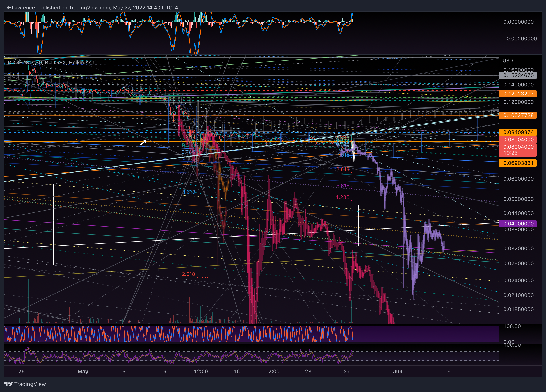Viewport: 546px width, 392px height.
Task: Click the 0.12000000 price axis value
Action: (x=518, y=102)
